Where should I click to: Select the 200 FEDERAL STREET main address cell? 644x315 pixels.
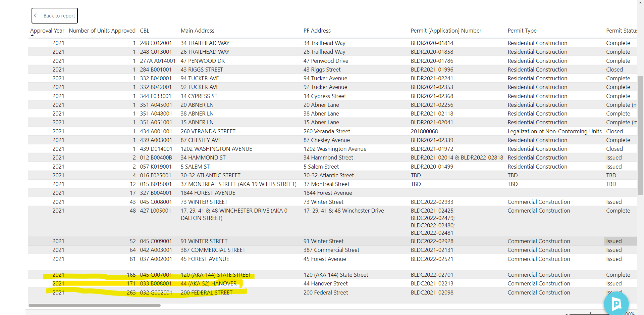click(206, 292)
